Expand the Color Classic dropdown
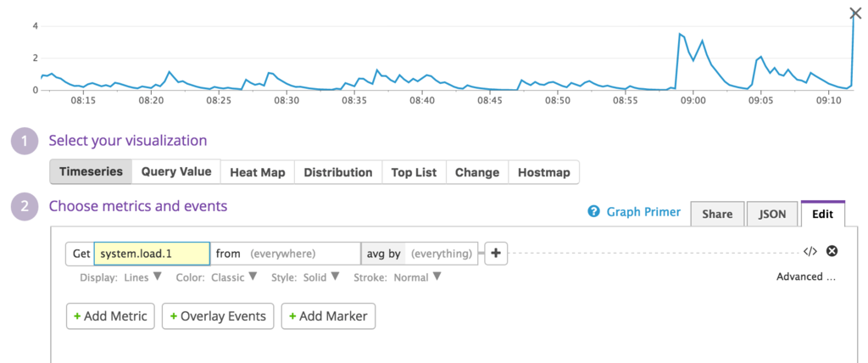 coord(234,277)
